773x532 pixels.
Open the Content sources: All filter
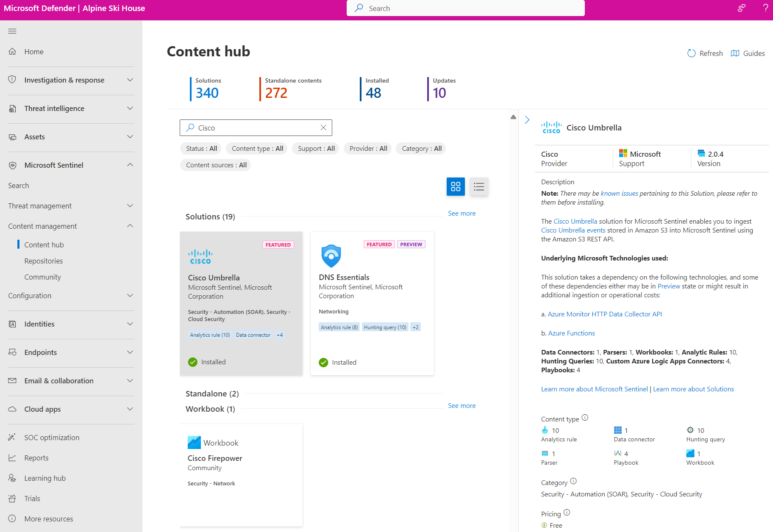(216, 165)
